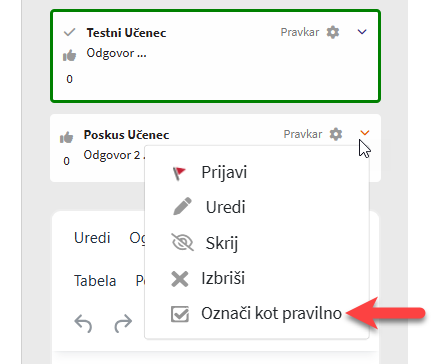Collapse the orange chevron for Poskus Učenec
The height and width of the screenshot is (364, 434).
(x=365, y=133)
